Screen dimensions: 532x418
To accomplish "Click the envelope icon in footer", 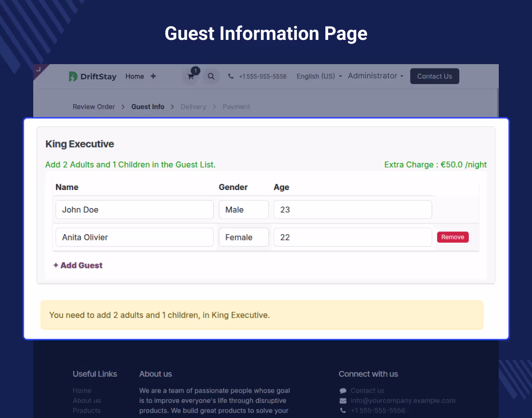I will [343, 401].
